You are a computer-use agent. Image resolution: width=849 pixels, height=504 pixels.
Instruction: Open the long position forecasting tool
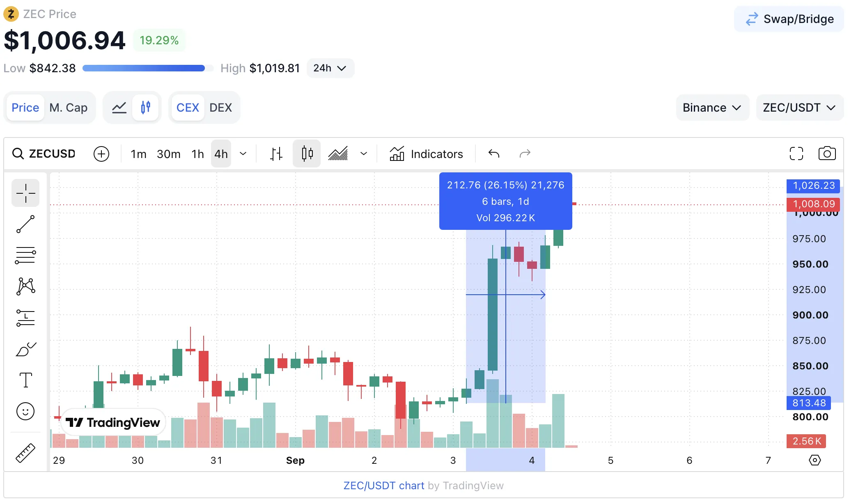pyautogui.click(x=25, y=318)
